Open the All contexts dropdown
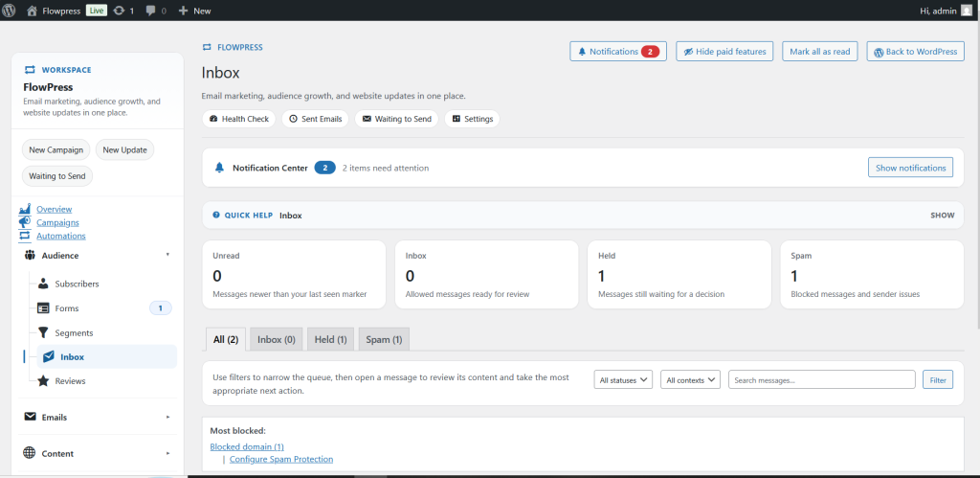 tap(691, 379)
